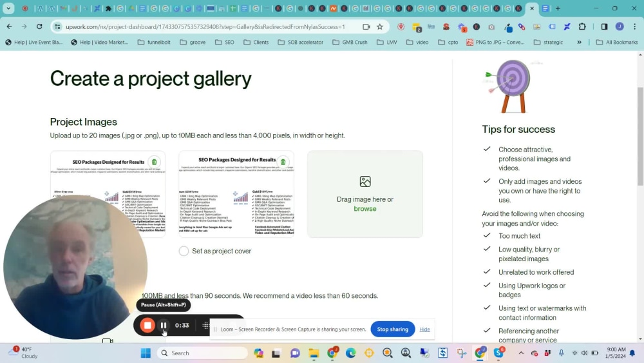Open the SEO bookmarks folder
This screenshot has width=644, height=363.
coord(225,42)
